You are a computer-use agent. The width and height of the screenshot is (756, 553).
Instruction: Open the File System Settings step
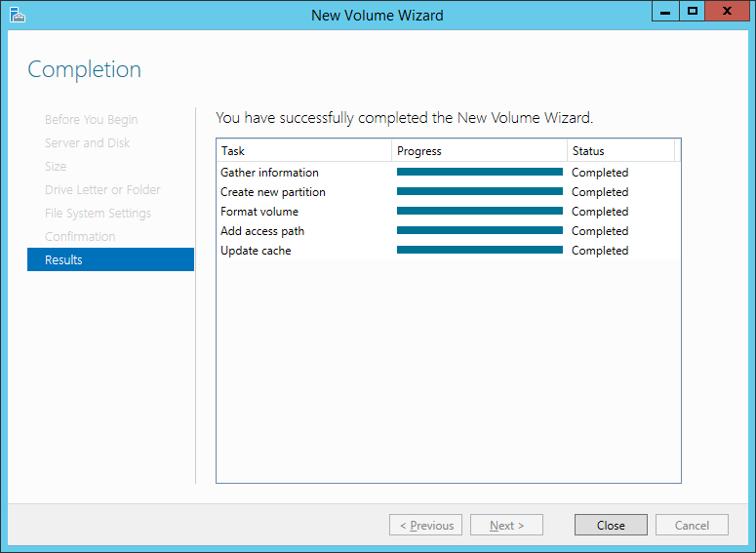pos(98,213)
